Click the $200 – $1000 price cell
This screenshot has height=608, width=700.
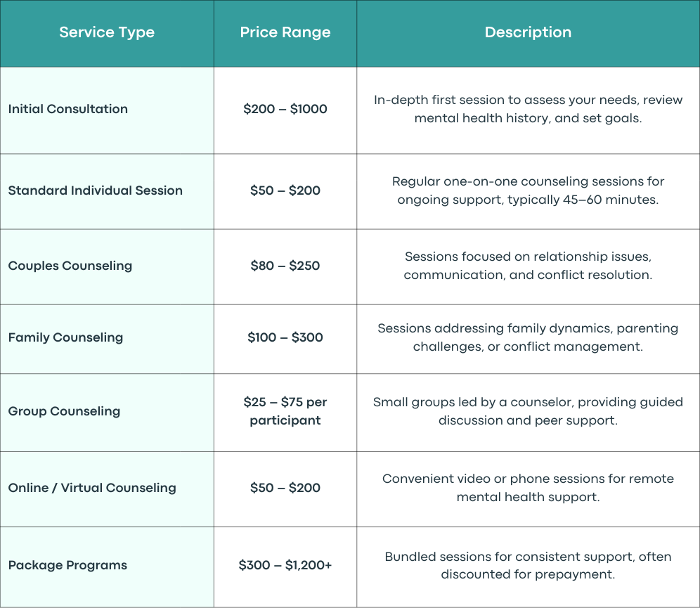point(285,109)
